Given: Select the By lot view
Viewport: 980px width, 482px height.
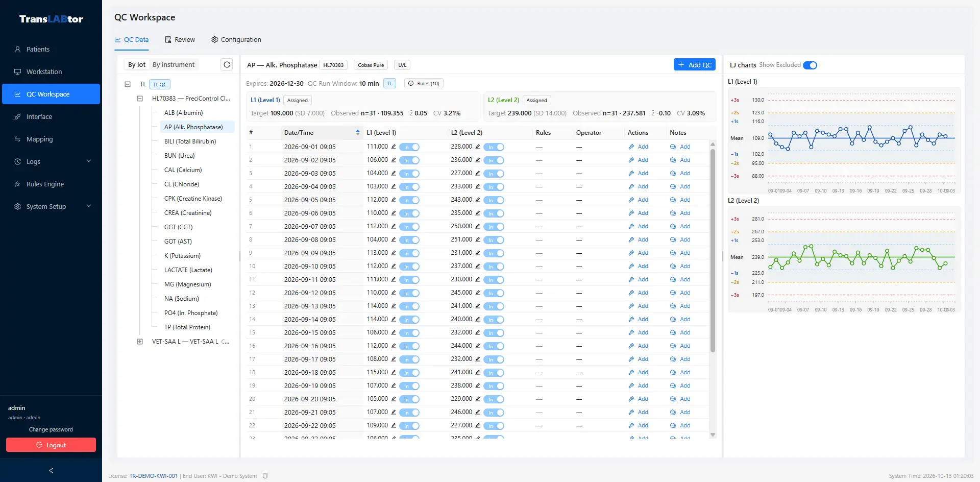Looking at the screenshot, I should pos(137,65).
